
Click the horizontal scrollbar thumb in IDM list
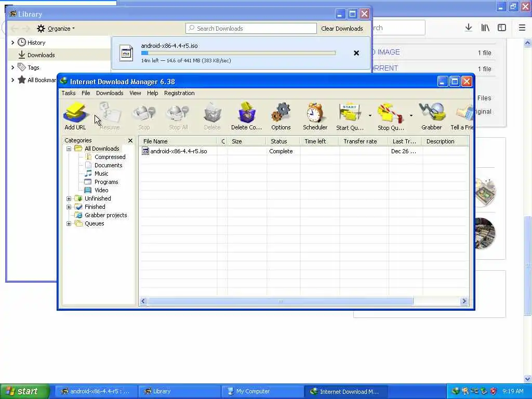click(x=281, y=301)
